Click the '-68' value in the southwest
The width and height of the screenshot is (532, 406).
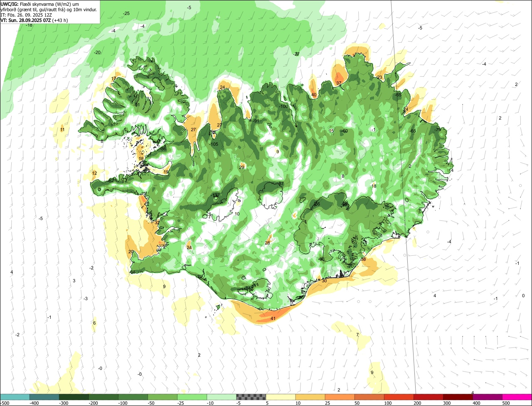pos(132,272)
